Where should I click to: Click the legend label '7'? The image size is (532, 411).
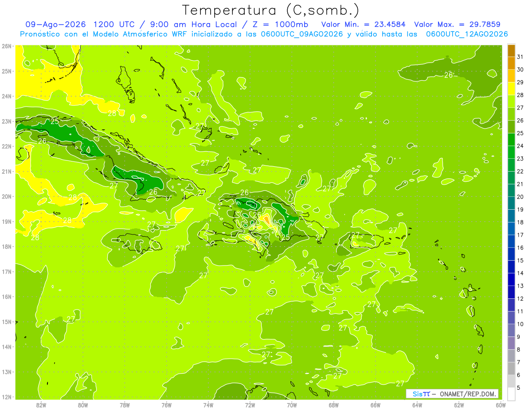pos(519,362)
